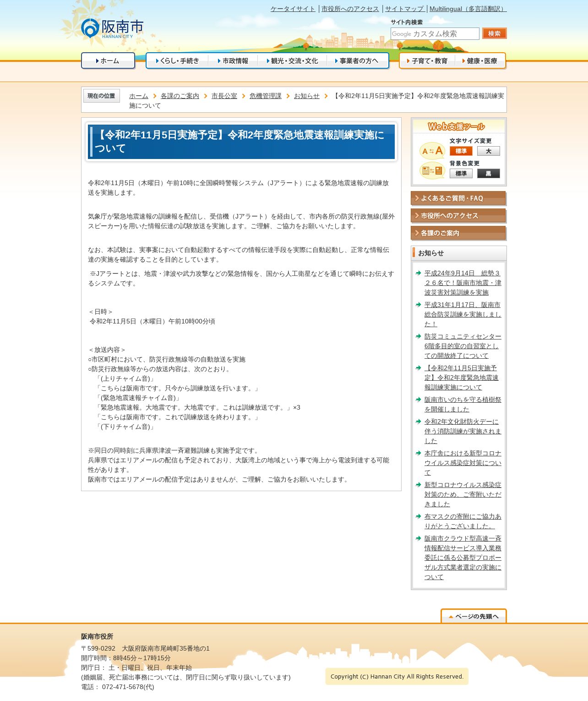Open the ケータイサイト link
This screenshot has height=701, width=588.
pyautogui.click(x=293, y=9)
